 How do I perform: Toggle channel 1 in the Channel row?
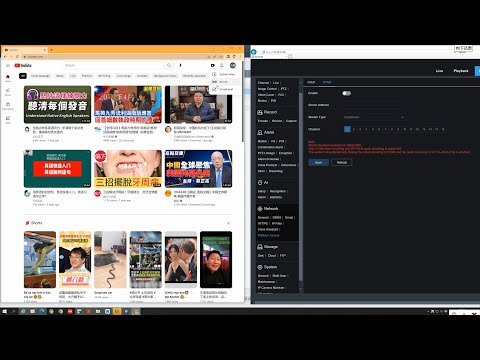pyautogui.click(x=347, y=129)
